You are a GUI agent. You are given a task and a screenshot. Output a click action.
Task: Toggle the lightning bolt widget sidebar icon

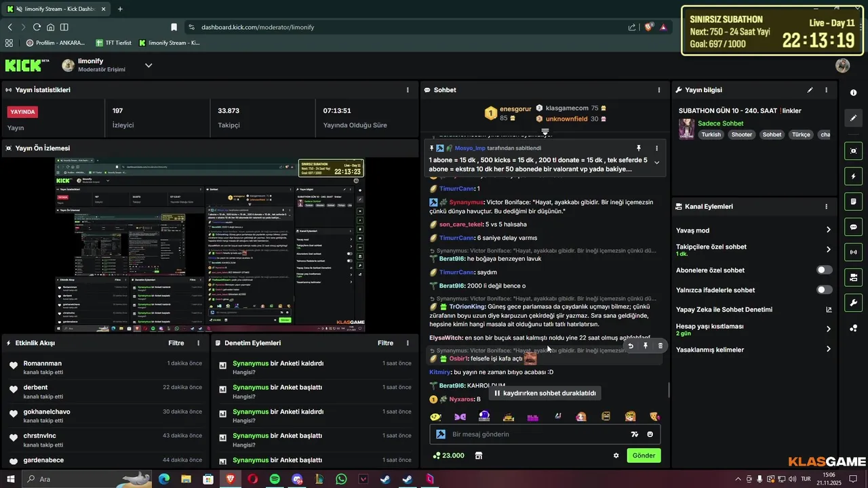pos(853,176)
